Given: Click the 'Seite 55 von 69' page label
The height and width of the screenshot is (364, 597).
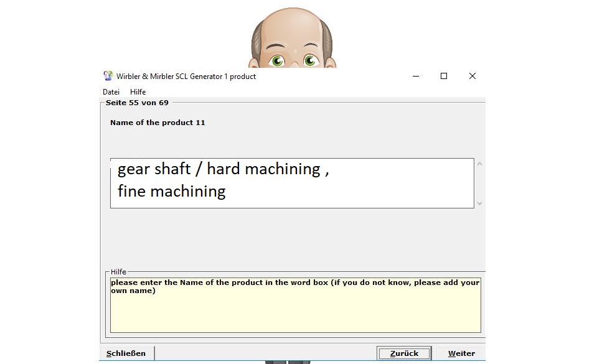Looking at the screenshot, I should pyautogui.click(x=137, y=103).
